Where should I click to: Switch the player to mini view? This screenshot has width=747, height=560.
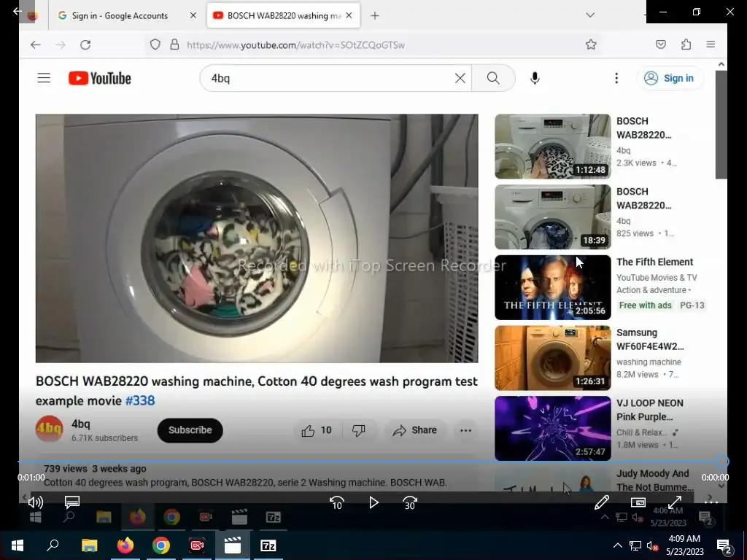click(638, 502)
